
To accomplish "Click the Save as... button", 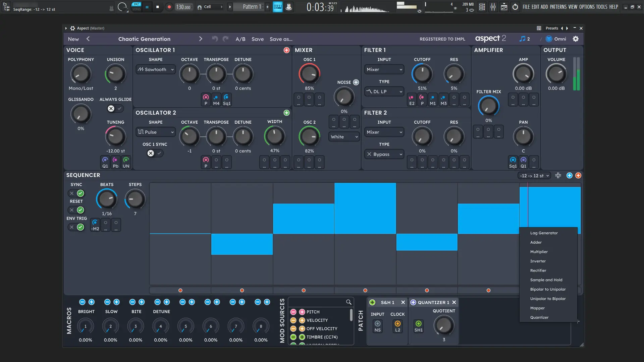I will (x=281, y=39).
